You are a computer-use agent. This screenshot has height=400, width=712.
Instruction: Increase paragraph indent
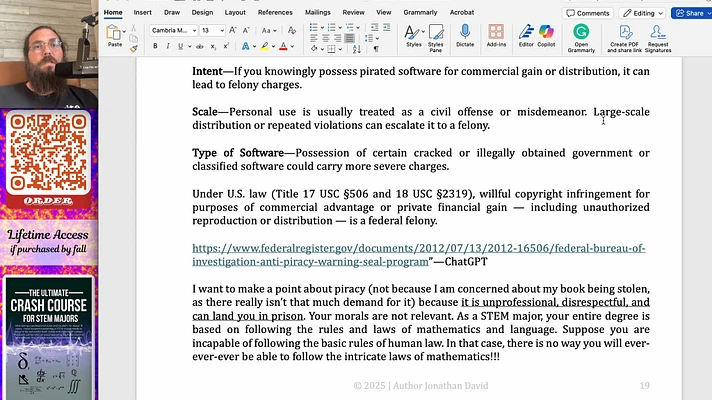coord(386,28)
